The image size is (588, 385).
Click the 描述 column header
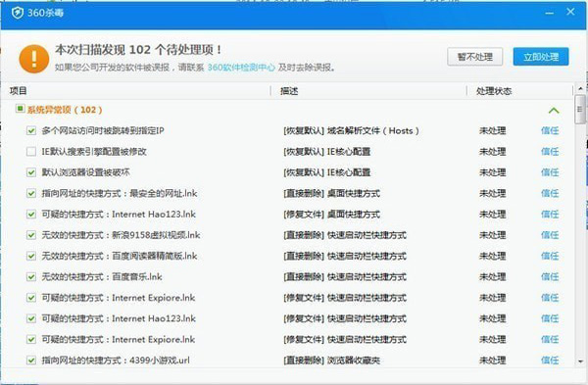289,91
